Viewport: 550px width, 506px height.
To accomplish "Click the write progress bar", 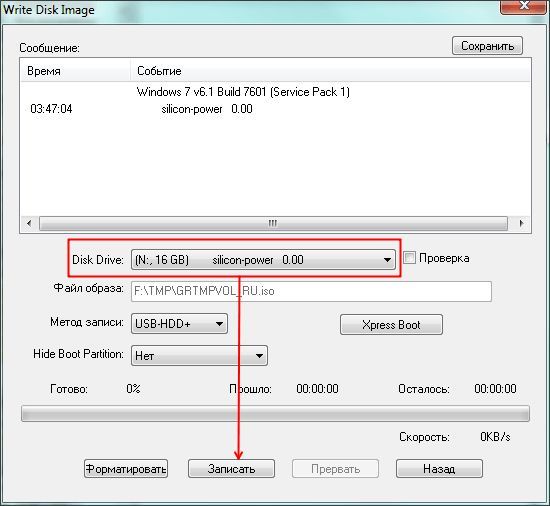I will [x=275, y=413].
